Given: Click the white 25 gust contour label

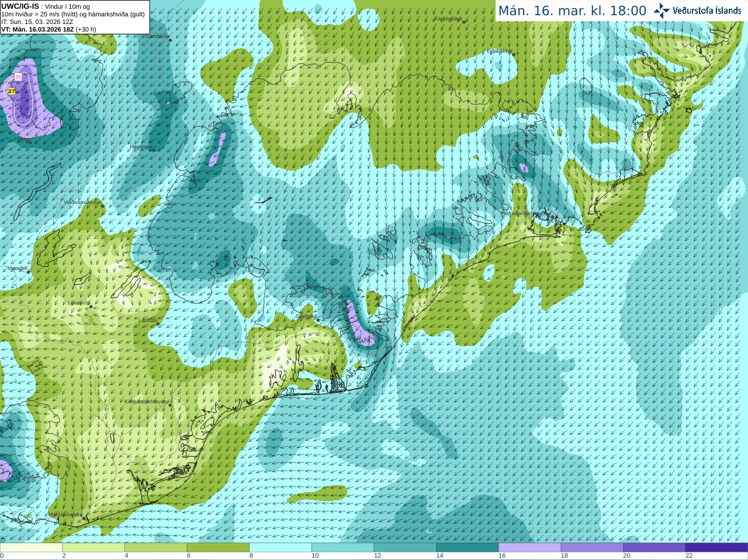Looking at the screenshot, I should click(18, 77).
